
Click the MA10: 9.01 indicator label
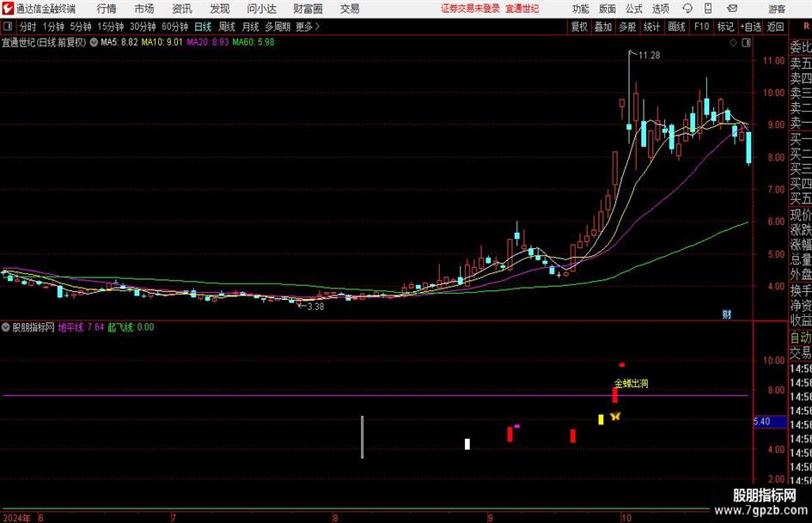click(162, 42)
